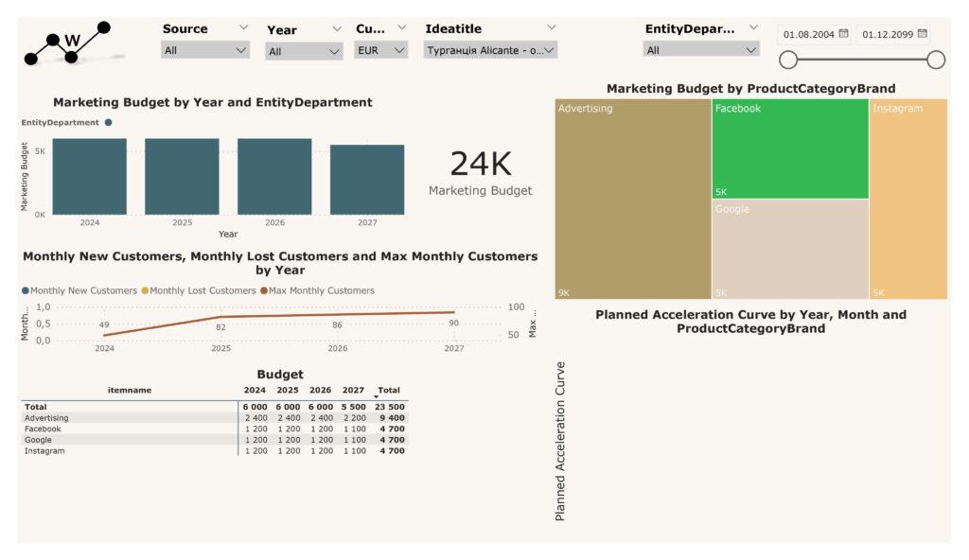Click the 2025 column header in Budget table
Image resolution: width=969 pixels, height=560 pixels.
(288, 390)
